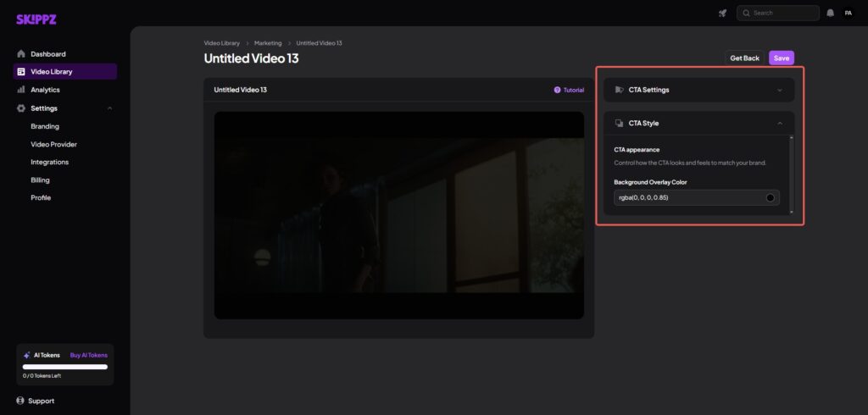Click the Marketing breadcrumb link

(x=268, y=42)
